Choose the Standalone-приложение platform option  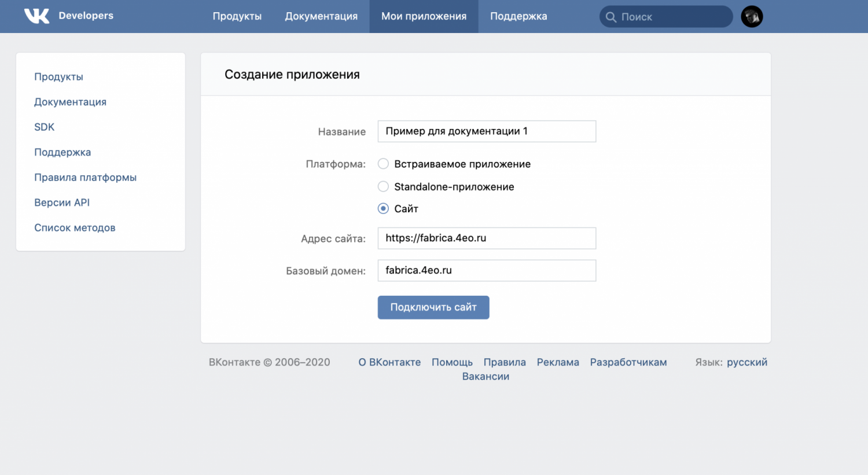tap(383, 186)
